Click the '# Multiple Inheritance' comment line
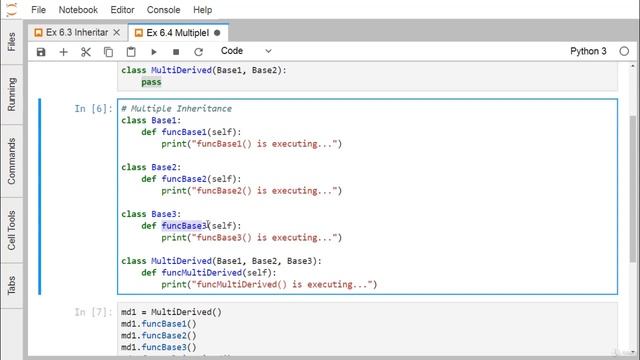 (176, 109)
